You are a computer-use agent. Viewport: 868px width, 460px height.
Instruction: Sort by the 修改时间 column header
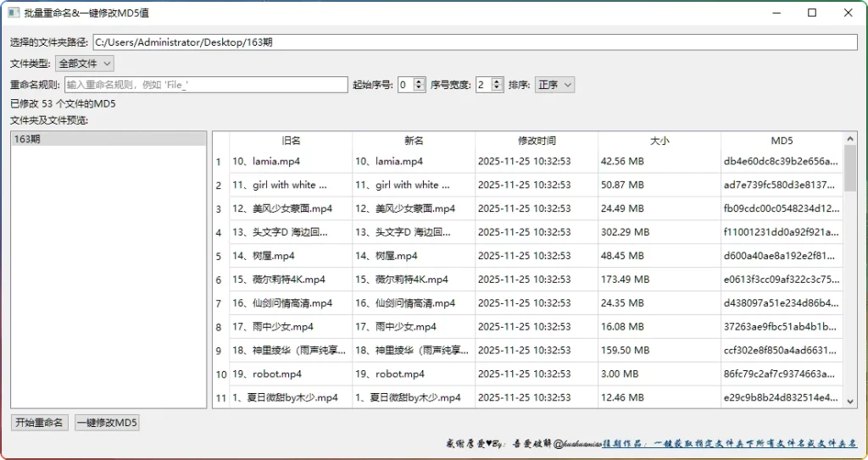click(x=537, y=141)
